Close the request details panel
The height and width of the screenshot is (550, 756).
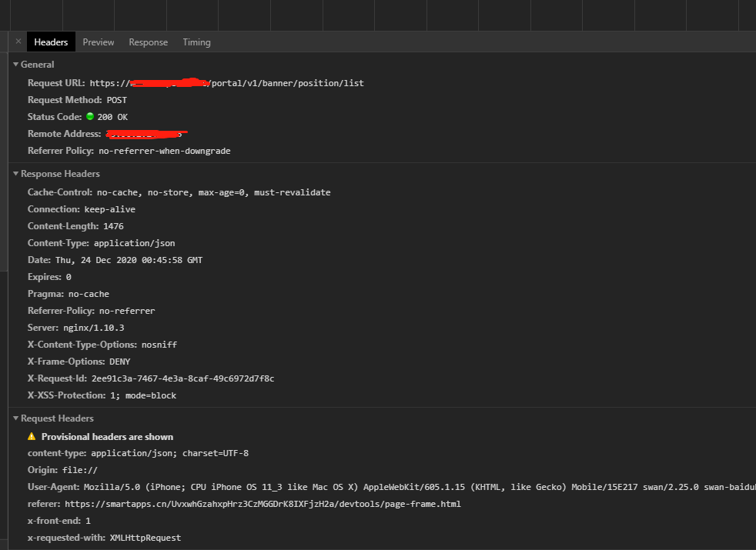(18, 42)
